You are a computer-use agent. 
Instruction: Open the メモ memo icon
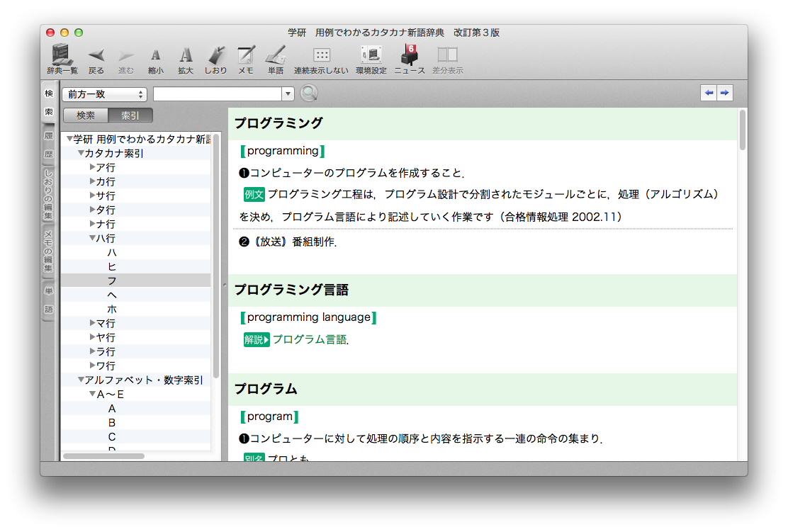(246, 55)
